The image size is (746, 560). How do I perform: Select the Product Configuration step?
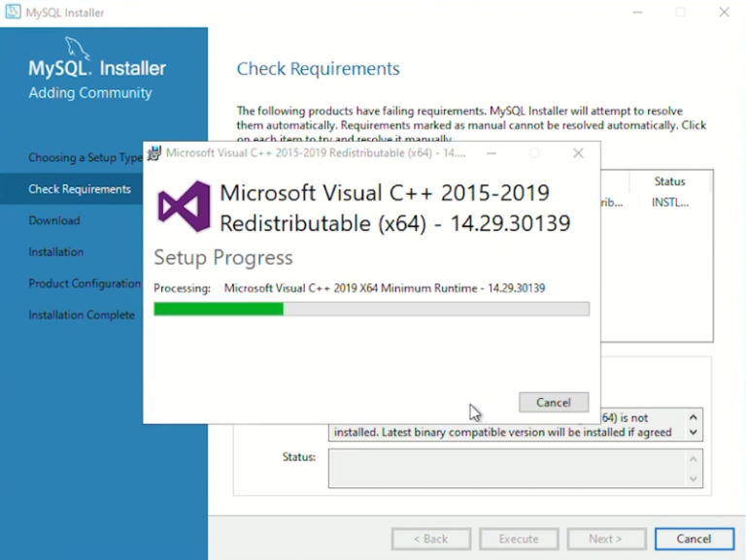(85, 283)
